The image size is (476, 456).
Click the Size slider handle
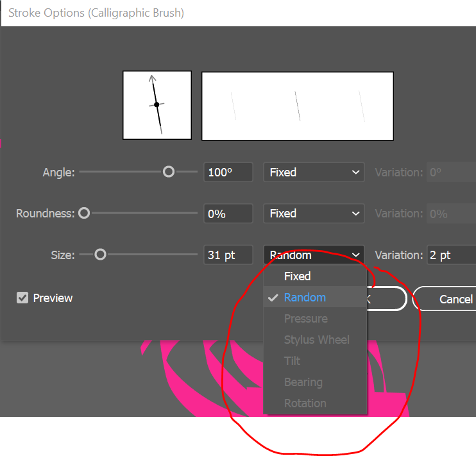point(100,255)
